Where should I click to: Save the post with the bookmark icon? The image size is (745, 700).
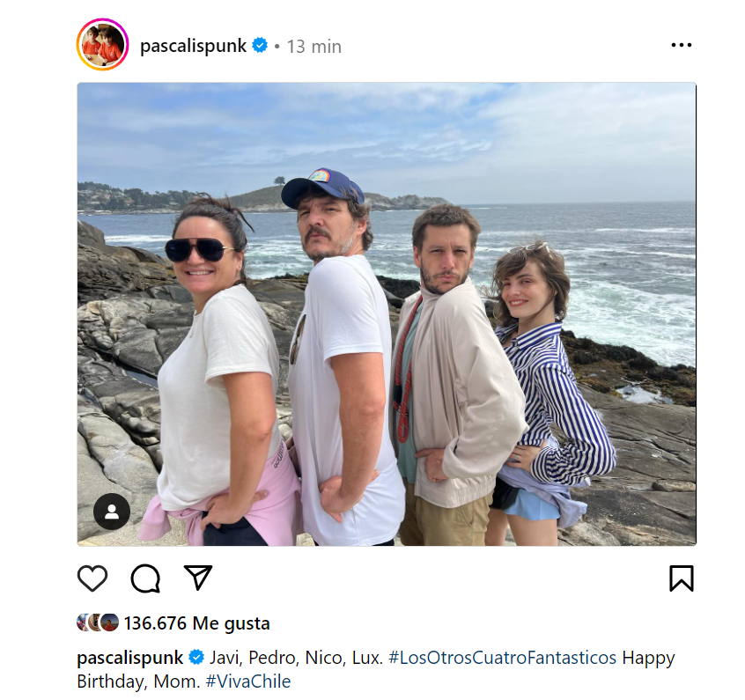pos(682,578)
